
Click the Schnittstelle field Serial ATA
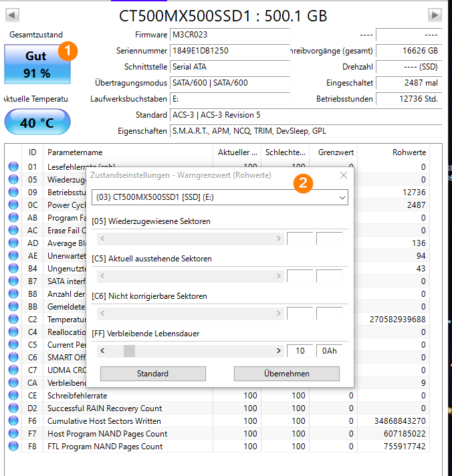[x=230, y=67]
